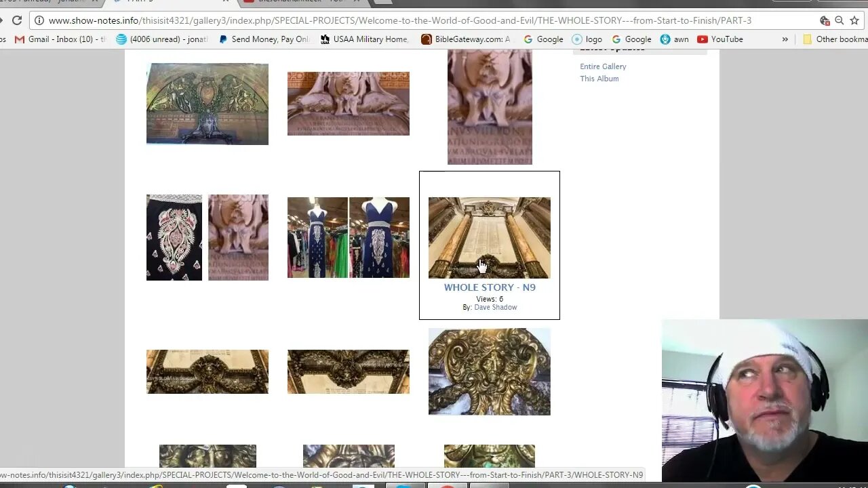Open the green-gold arched relief thumbnail
Viewport: 868px width, 488px height.
coord(208,104)
